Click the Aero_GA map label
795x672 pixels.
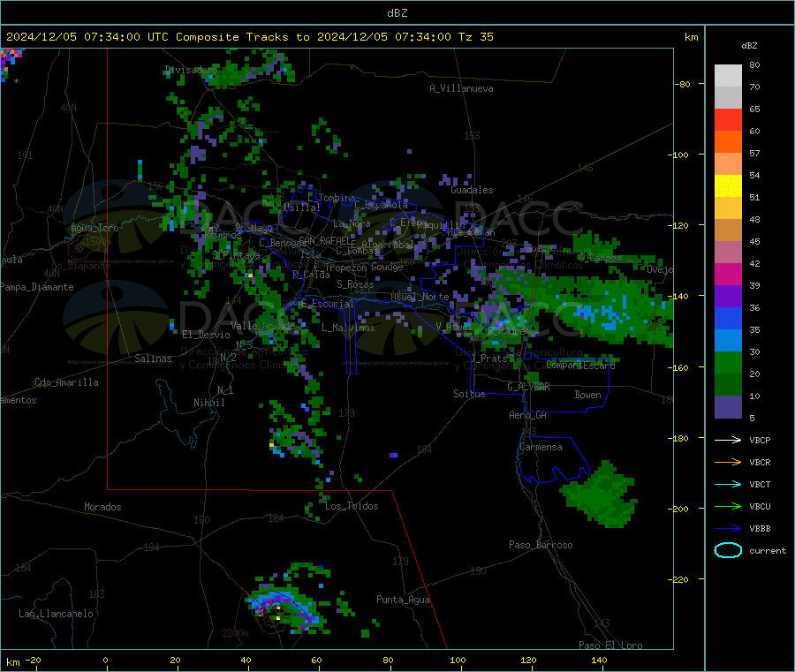click(x=528, y=415)
